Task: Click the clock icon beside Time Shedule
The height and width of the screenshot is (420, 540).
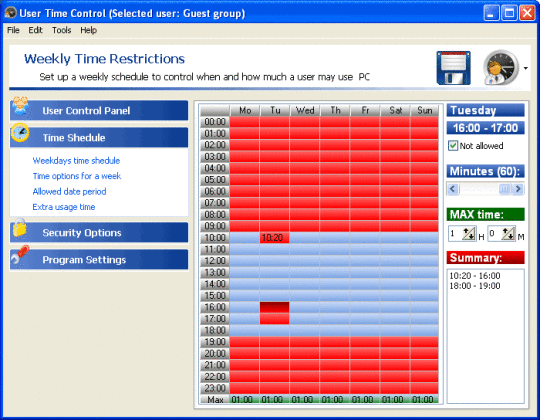Action: (20, 133)
